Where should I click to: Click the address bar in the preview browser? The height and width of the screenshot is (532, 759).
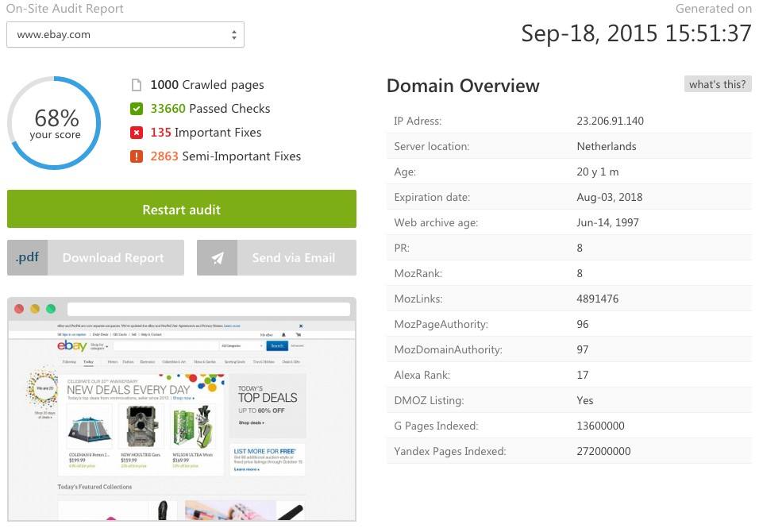click(208, 309)
